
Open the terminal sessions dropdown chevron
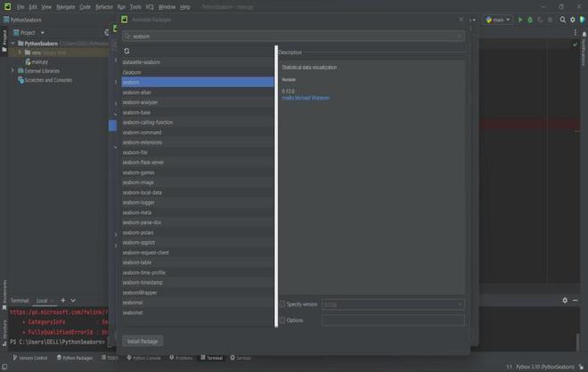[x=73, y=300]
